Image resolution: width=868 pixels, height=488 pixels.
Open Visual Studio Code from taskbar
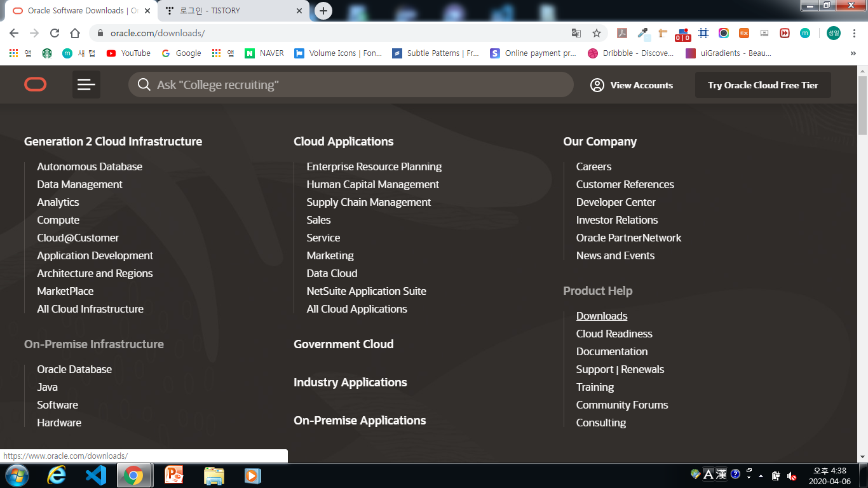point(95,475)
